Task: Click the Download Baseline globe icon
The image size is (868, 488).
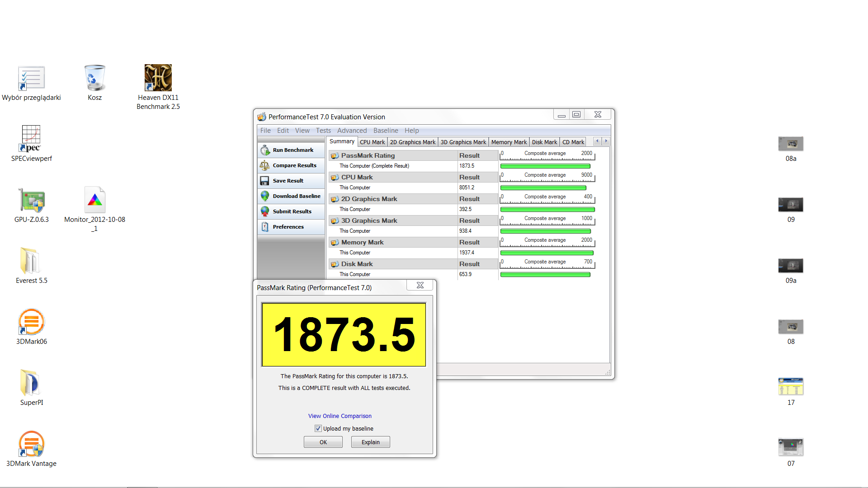Action: 265,196
